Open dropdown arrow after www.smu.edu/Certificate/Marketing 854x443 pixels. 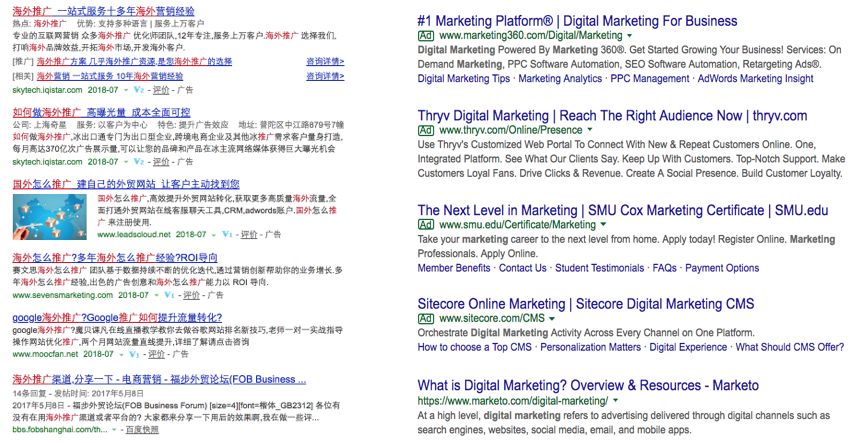[x=603, y=224]
